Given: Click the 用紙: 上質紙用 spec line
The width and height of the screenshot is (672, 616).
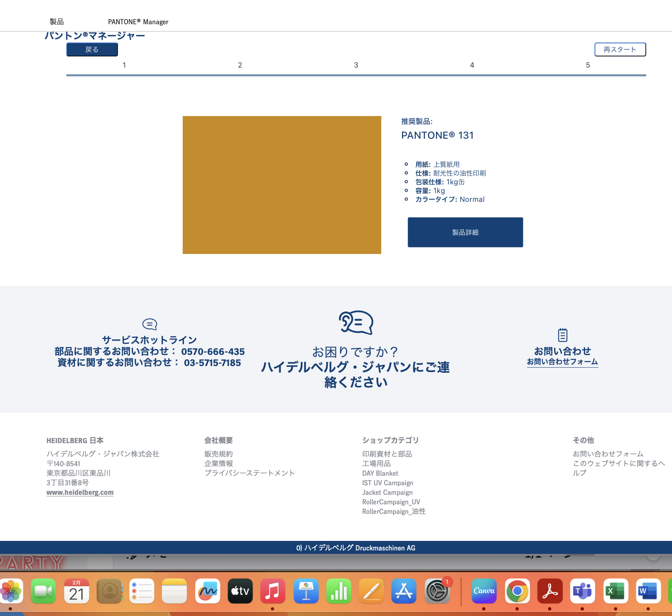Looking at the screenshot, I should 437,165.
